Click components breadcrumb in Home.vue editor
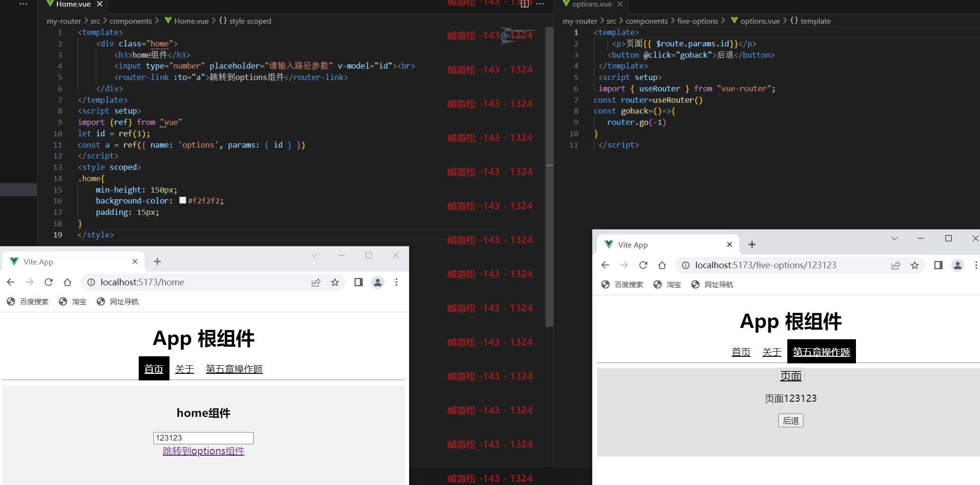This screenshot has width=980, height=485. pyautogui.click(x=131, y=21)
